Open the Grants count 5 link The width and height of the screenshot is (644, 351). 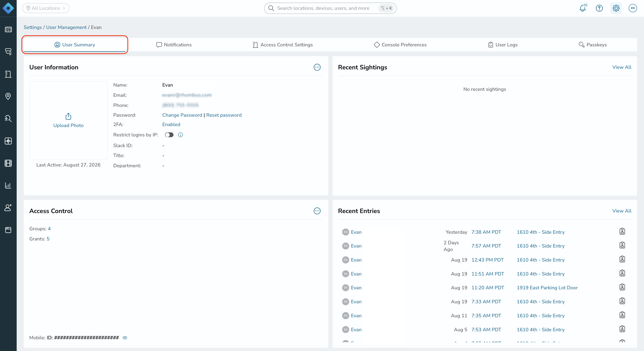[x=48, y=239]
